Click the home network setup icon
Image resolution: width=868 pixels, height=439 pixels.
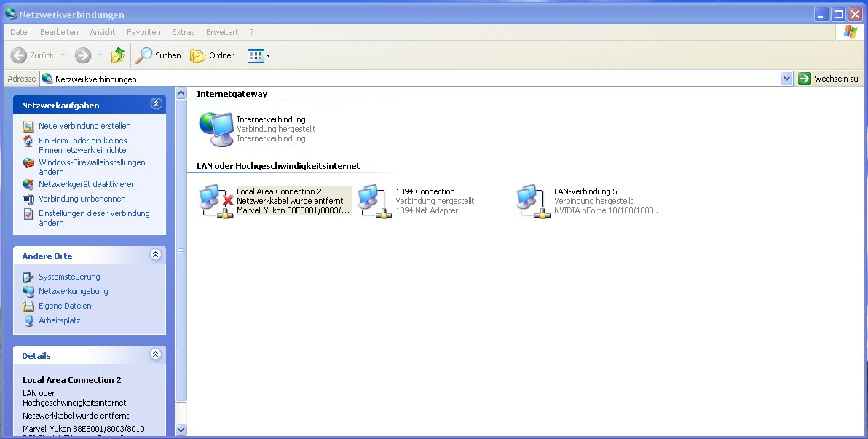[28, 141]
